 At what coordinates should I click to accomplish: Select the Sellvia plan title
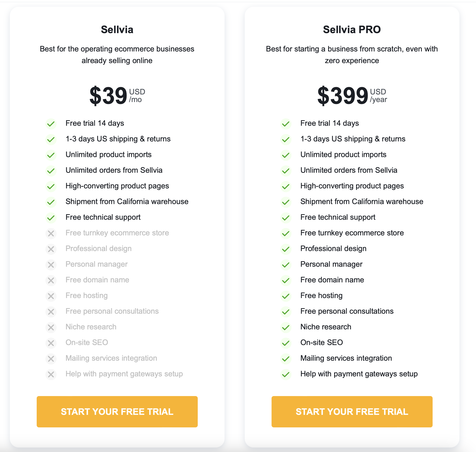(x=117, y=30)
